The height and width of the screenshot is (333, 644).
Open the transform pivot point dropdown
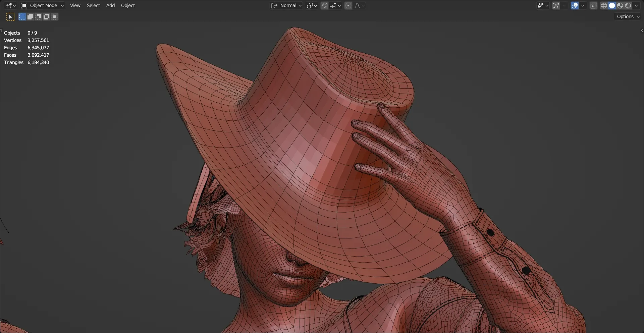point(312,5)
